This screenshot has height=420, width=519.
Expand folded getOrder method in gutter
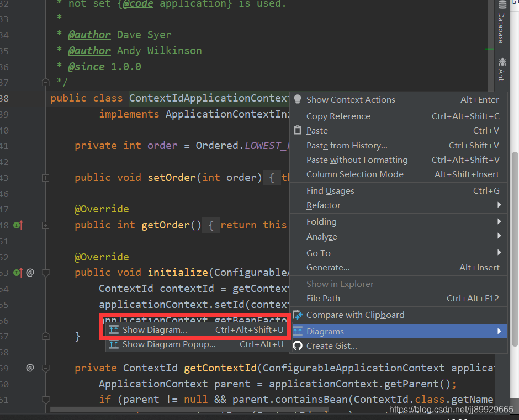coord(46,225)
